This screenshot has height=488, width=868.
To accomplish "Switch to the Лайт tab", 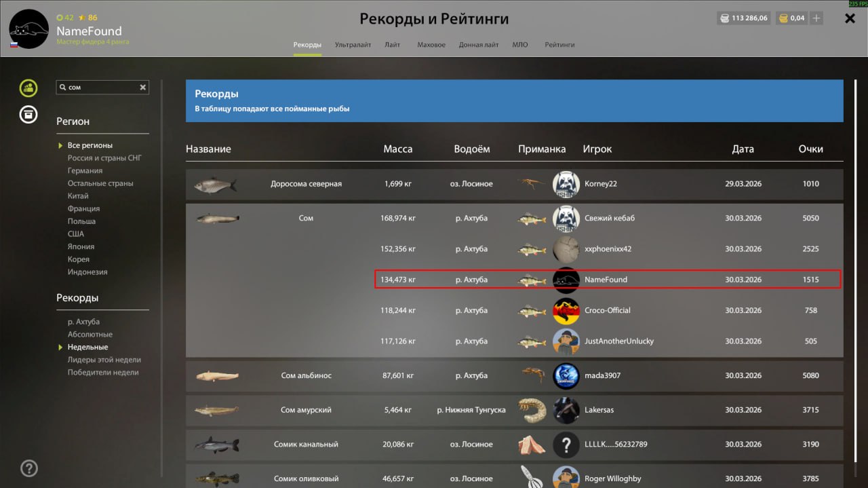I will click(x=392, y=45).
